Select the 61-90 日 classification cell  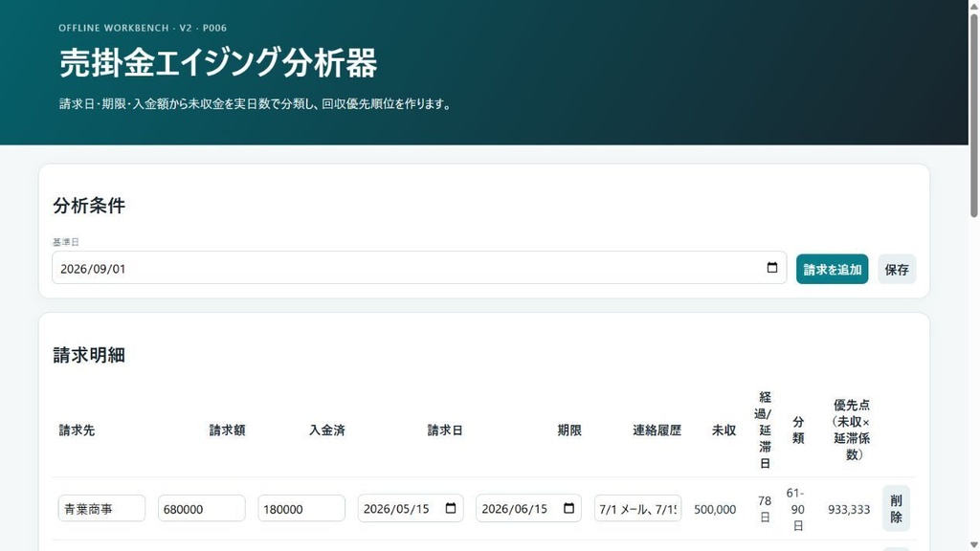[x=795, y=509]
